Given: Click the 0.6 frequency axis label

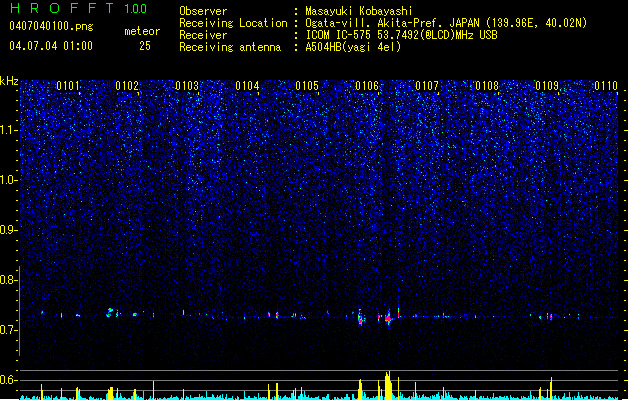Looking at the screenshot, I should (8, 380).
